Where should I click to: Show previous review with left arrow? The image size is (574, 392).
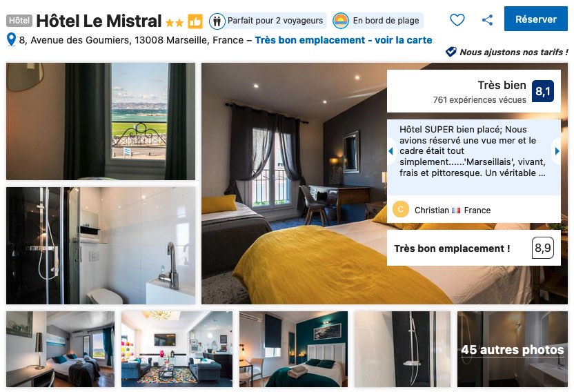(x=391, y=150)
